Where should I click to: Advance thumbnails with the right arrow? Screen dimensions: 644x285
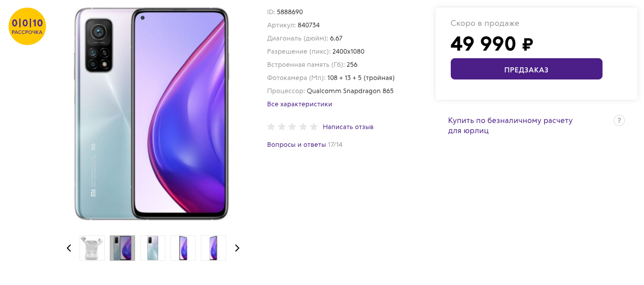(237, 248)
